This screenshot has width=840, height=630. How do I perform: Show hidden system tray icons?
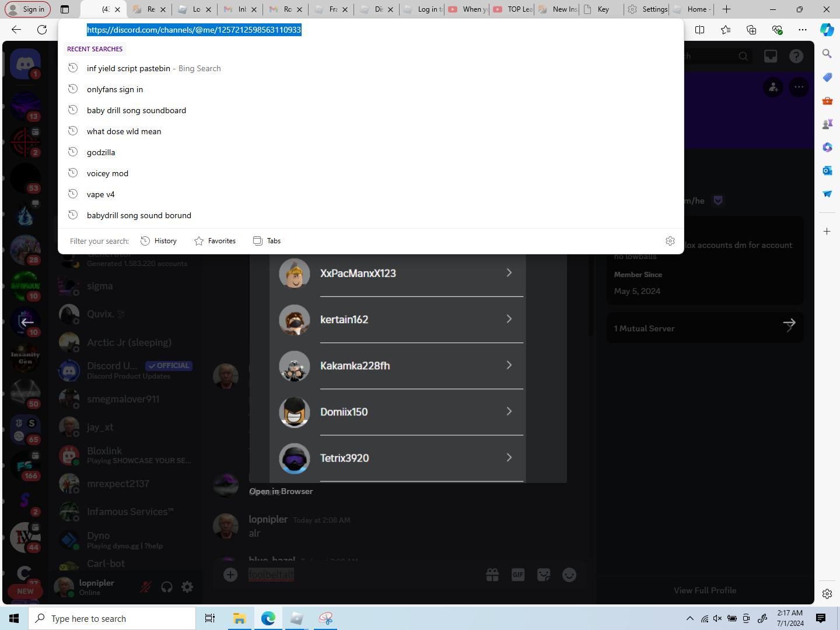(x=690, y=618)
